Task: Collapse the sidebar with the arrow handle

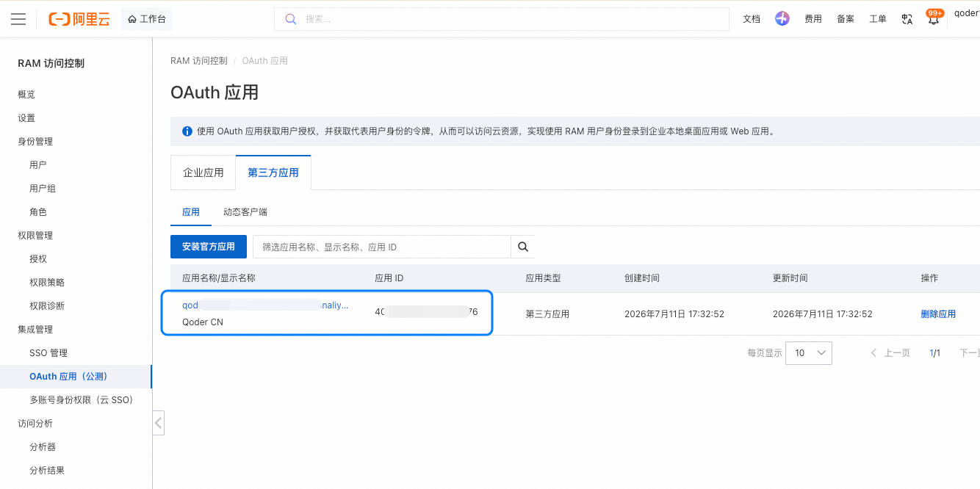Action: [159, 423]
